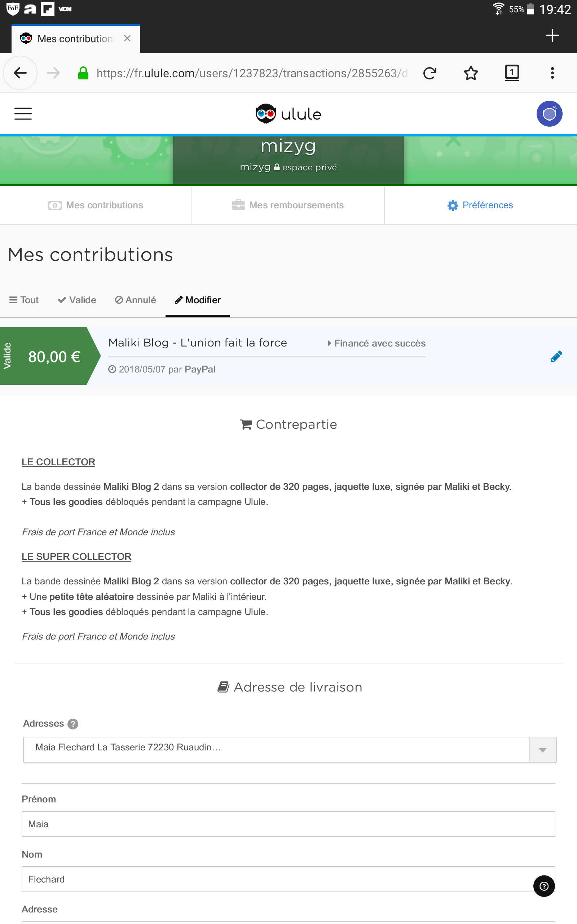The image size is (577, 924).
Task: Click the Adresses help question mark
Action: [73, 724]
